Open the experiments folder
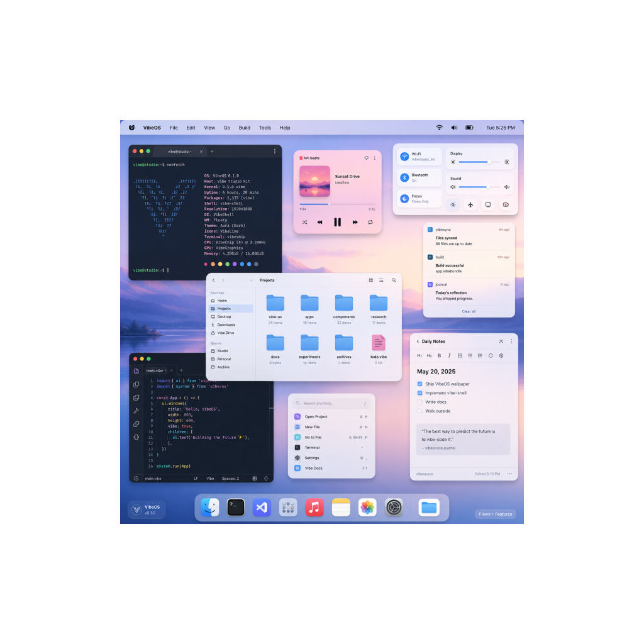The width and height of the screenshot is (644, 644). click(x=309, y=349)
